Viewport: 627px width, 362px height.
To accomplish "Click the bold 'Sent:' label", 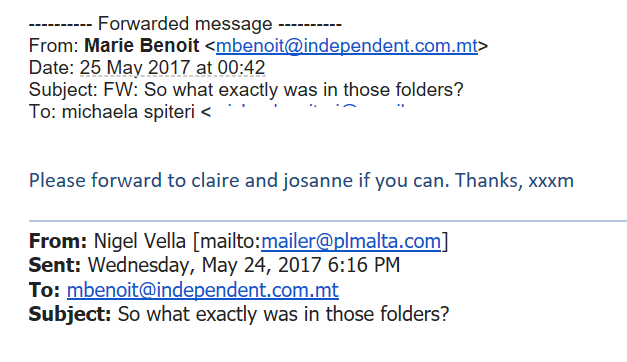I will (x=55, y=265).
